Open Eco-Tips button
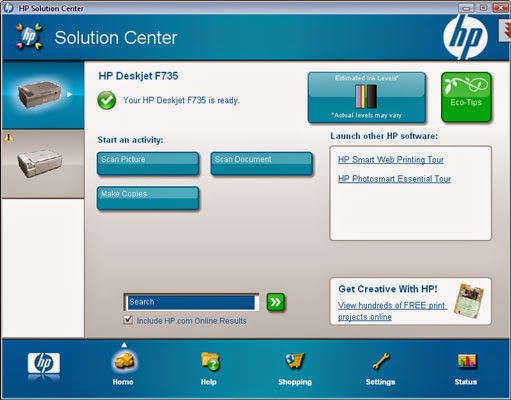511x400 pixels. pos(466,97)
